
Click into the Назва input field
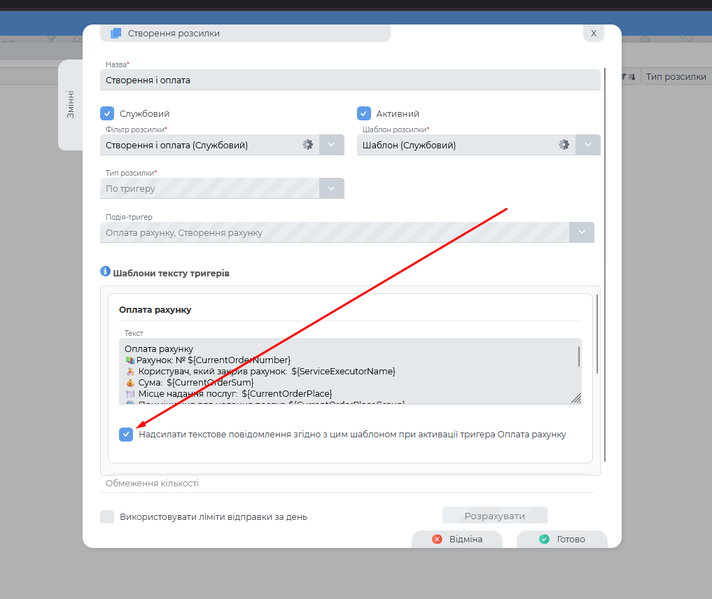coord(350,80)
